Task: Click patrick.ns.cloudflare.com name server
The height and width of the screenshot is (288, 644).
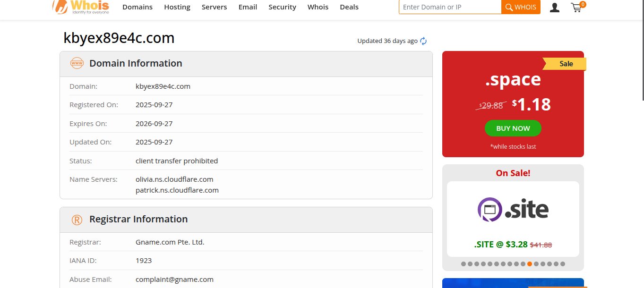Action: click(177, 190)
